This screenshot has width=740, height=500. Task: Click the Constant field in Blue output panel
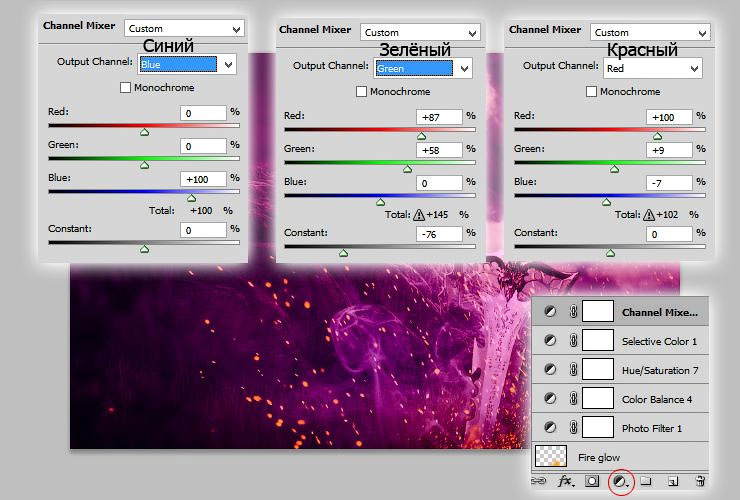pyautogui.click(x=203, y=230)
